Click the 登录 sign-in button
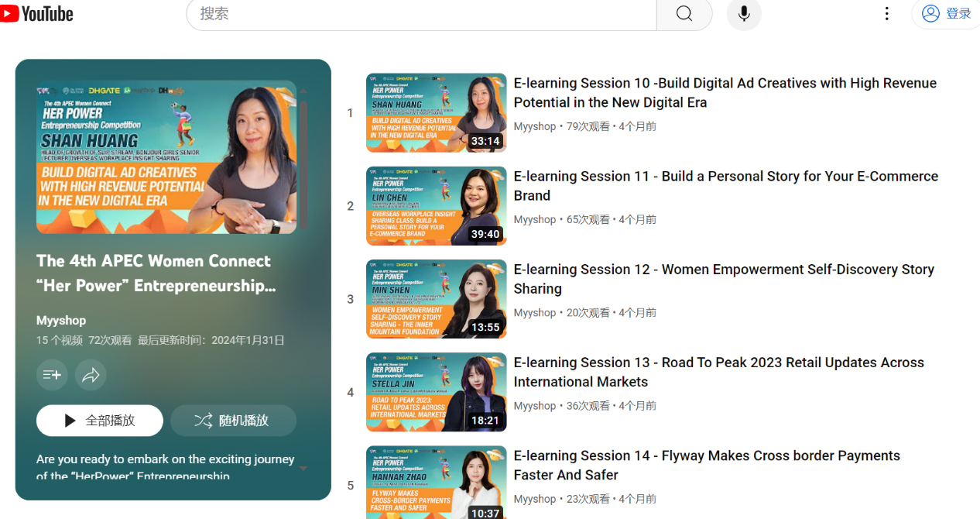Viewport: 980px width, 519px height. (x=947, y=14)
